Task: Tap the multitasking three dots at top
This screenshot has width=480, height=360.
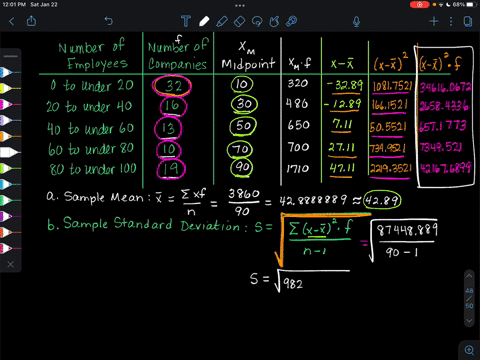Action: click(x=240, y=5)
